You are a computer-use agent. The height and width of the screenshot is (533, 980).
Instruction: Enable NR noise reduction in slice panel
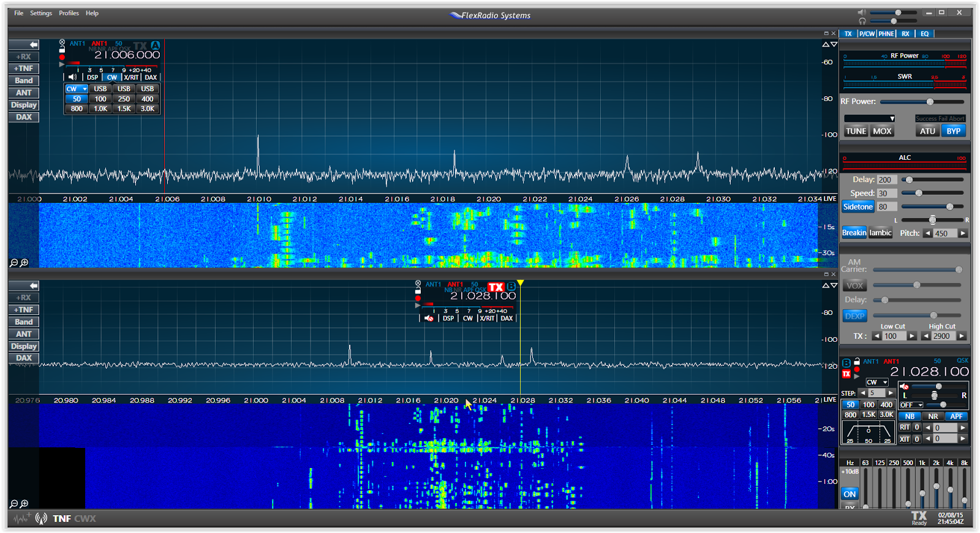pos(933,416)
